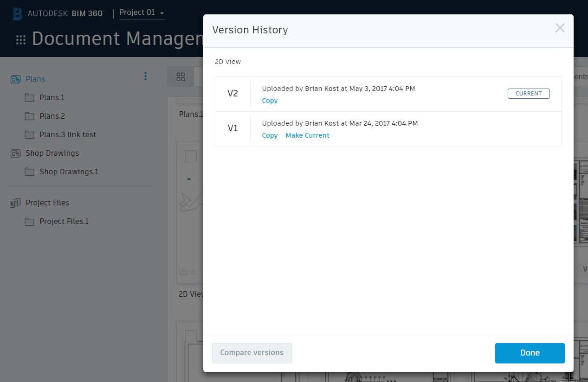Open the Project 01 dropdown
Image resolution: width=588 pixels, height=382 pixels.
point(142,13)
